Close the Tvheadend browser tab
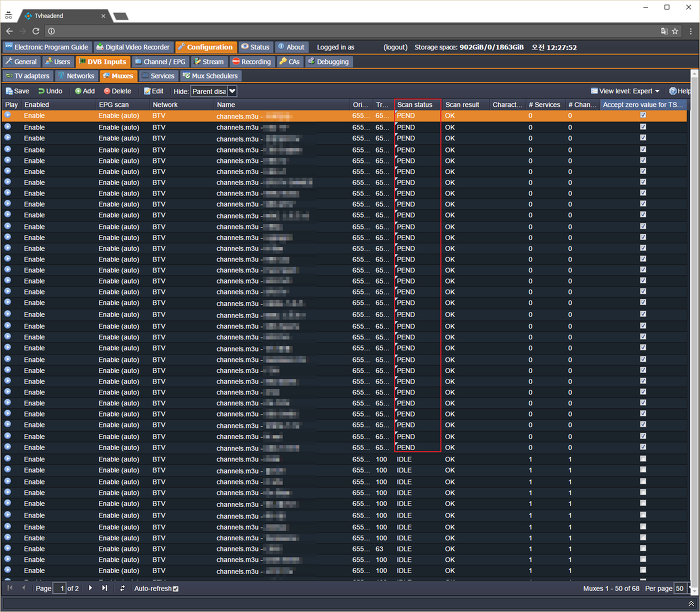This screenshot has height=612, width=700. (103, 16)
